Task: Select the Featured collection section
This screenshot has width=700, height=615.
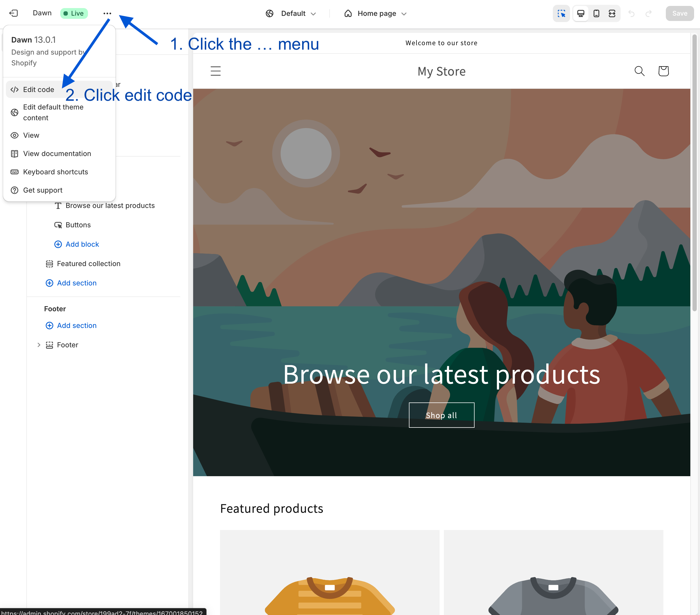Action: click(89, 264)
